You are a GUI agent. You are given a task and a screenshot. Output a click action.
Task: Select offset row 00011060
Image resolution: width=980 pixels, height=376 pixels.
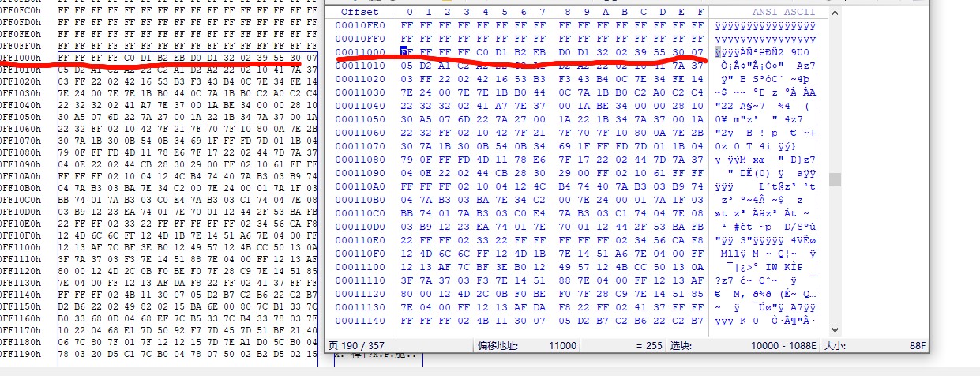pos(360,133)
